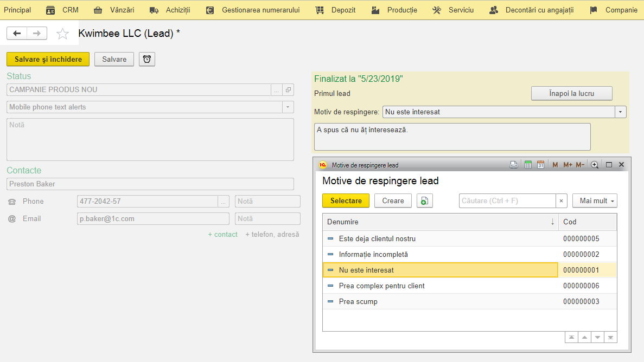Screen dimensions: 644x362
Task: Click the ellipsis button next to CAMPANIE PRODUS NOU
Action: pyautogui.click(x=276, y=89)
